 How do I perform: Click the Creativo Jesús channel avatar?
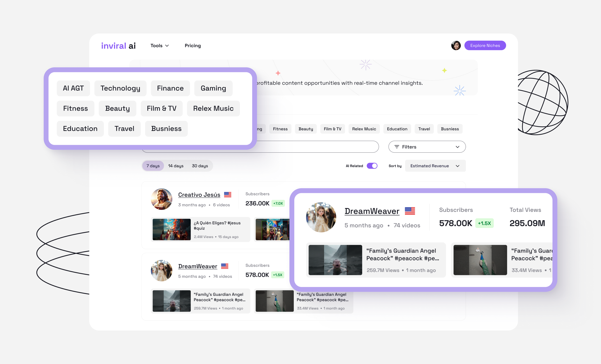(x=162, y=199)
